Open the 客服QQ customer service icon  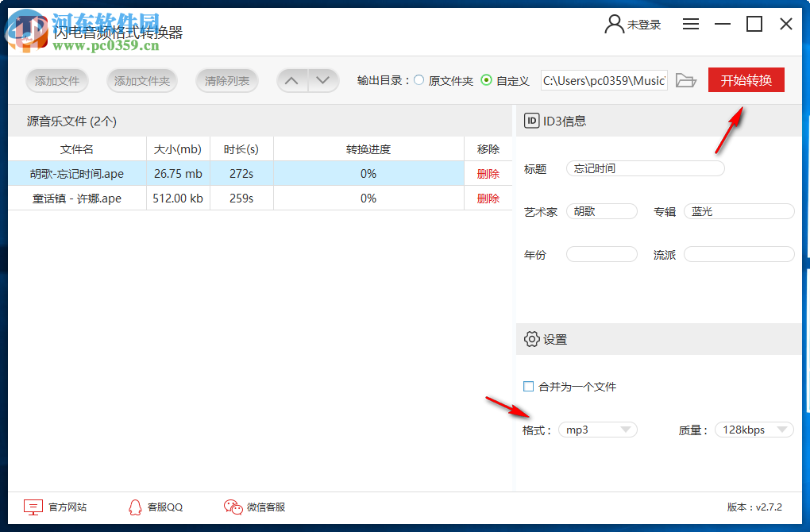[x=135, y=507]
